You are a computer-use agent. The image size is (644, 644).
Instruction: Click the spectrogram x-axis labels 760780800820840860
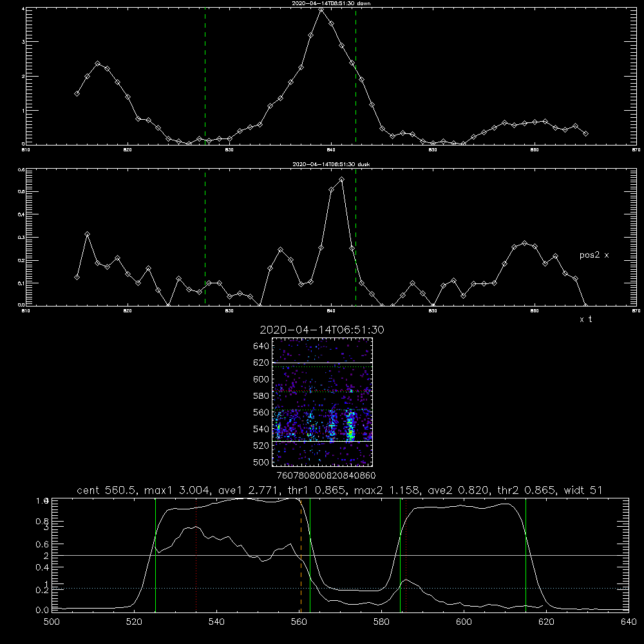[327, 475]
